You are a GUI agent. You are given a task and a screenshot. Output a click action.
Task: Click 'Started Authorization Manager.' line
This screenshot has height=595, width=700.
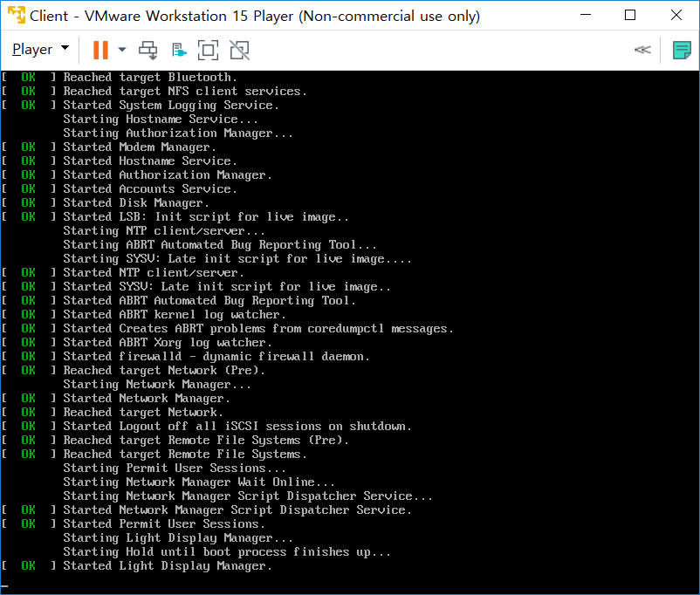click(168, 175)
